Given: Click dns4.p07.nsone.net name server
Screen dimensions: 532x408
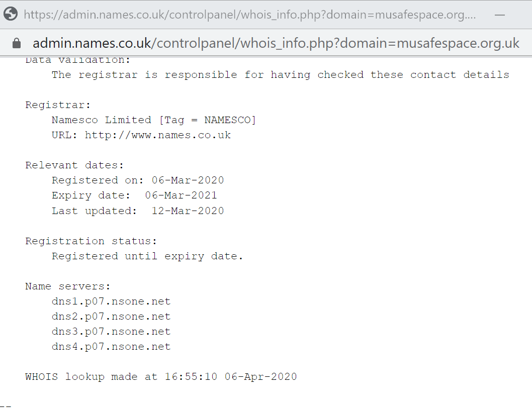Looking at the screenshot, I should pyautogui.click(x=111, y=347).
